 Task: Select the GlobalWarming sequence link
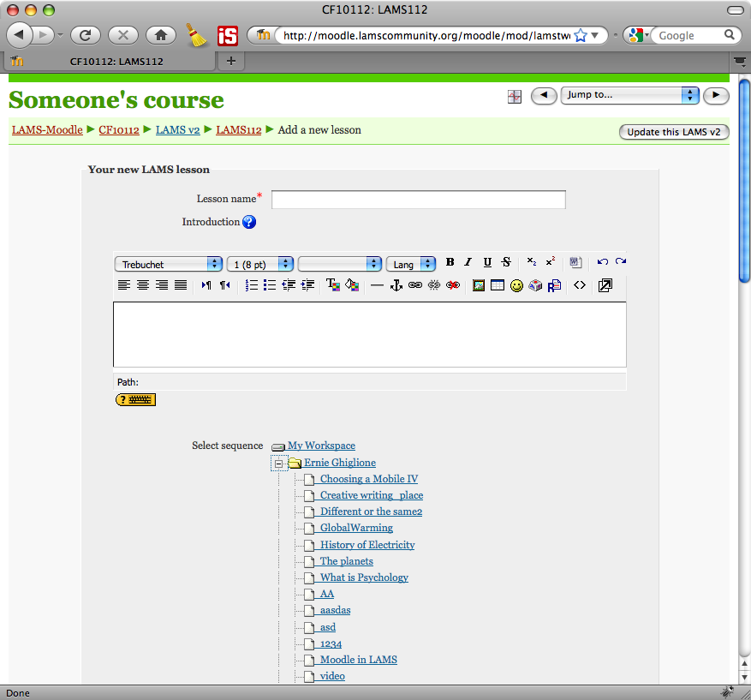356,528
